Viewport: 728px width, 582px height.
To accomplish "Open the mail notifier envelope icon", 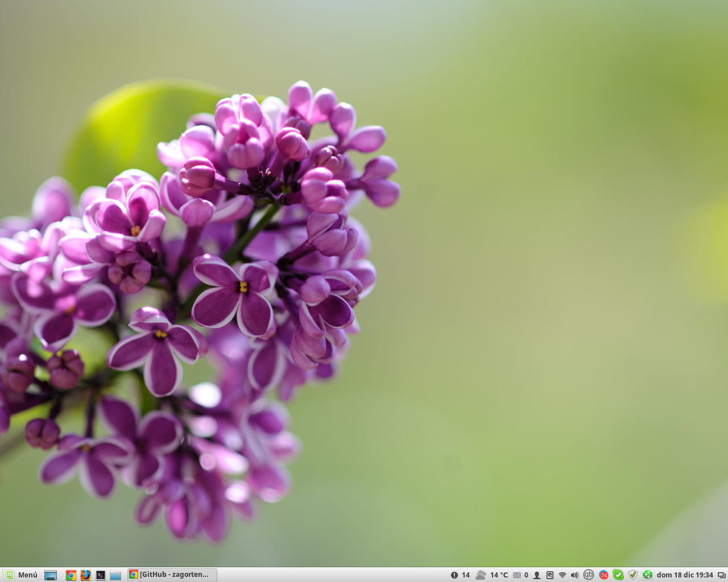I will (517, 575).
